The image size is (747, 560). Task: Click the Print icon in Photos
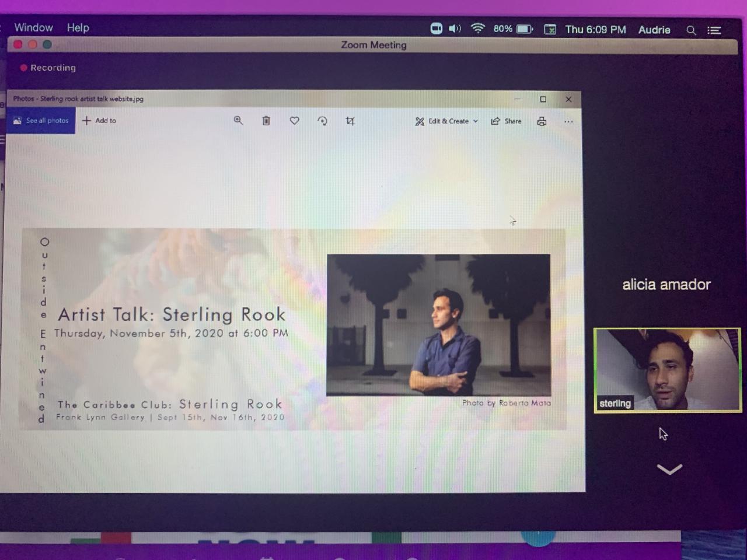(542, 121)
